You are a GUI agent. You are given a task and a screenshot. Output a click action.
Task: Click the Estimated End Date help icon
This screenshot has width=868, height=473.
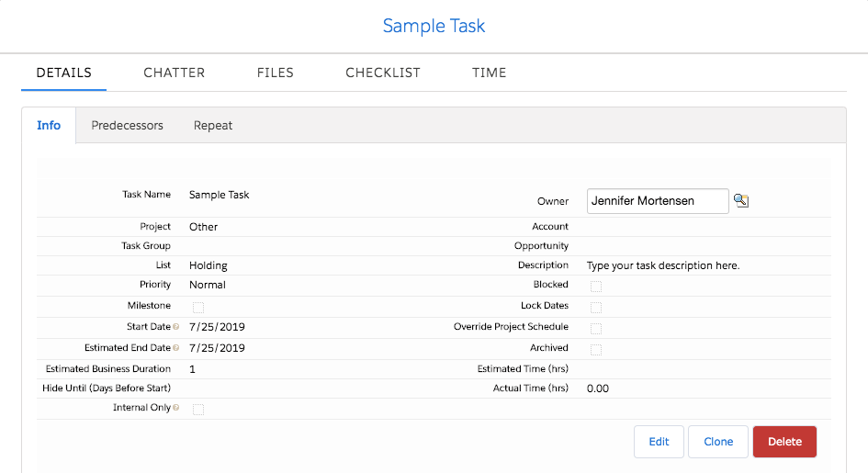click(176, 348)
